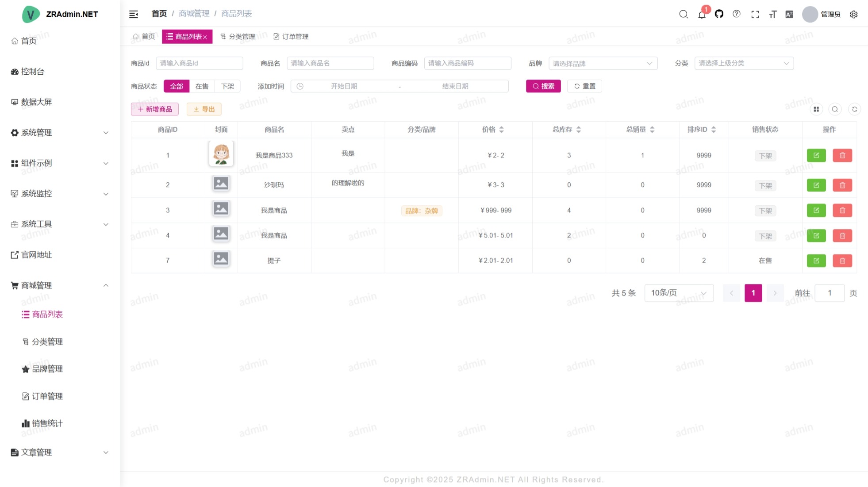Switch to the 分类管理 tab
The width and height of the screenshot is (868, 487).
click(238, 37)
